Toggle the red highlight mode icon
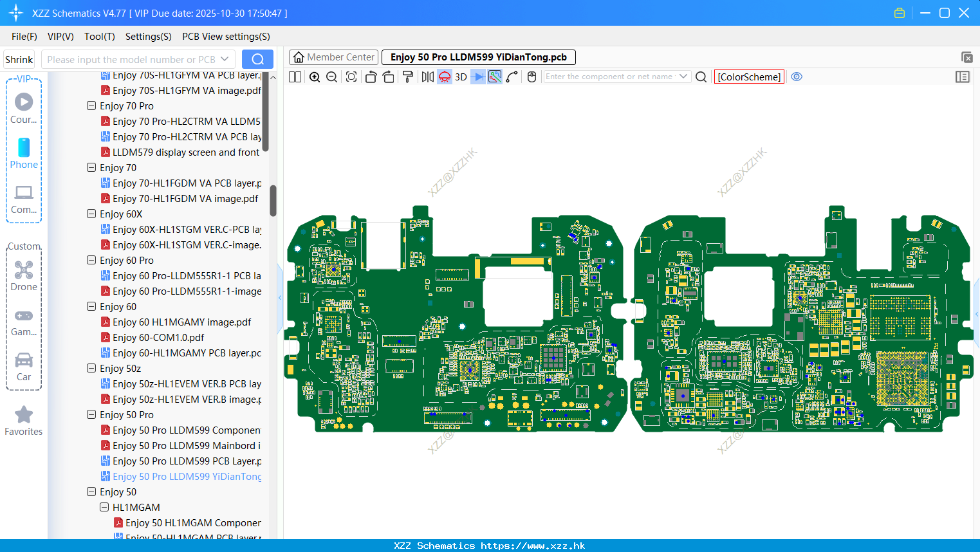The image size is (980, 552). click(445, 77)
